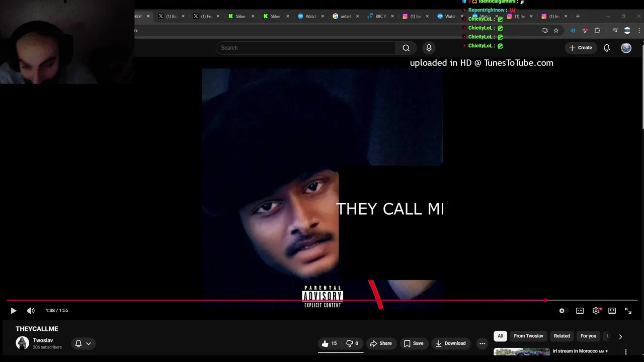Screen dimensions: 644x362
Task: Seek on the red video progress bar
Action: click(x=322, y=301)
